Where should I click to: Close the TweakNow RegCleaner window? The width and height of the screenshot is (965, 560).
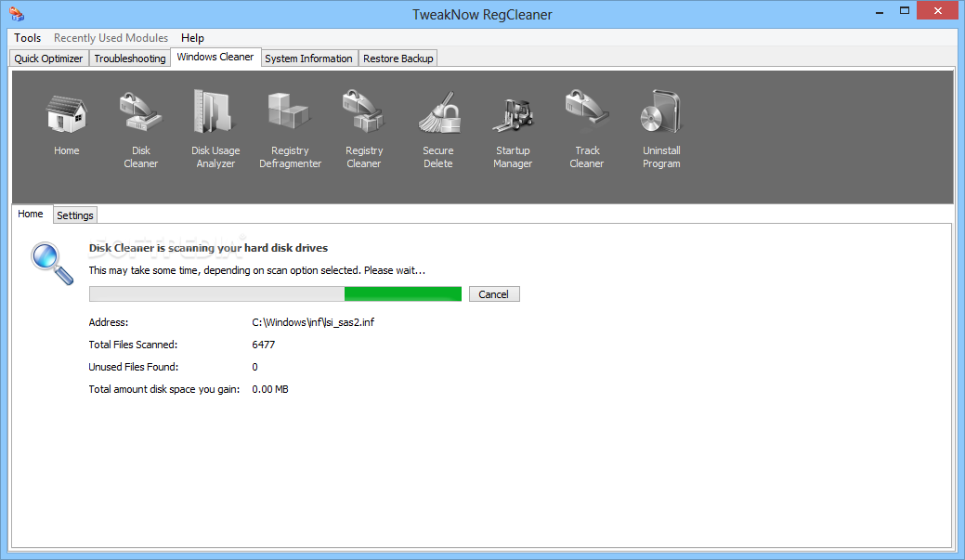tap(938, 10)
